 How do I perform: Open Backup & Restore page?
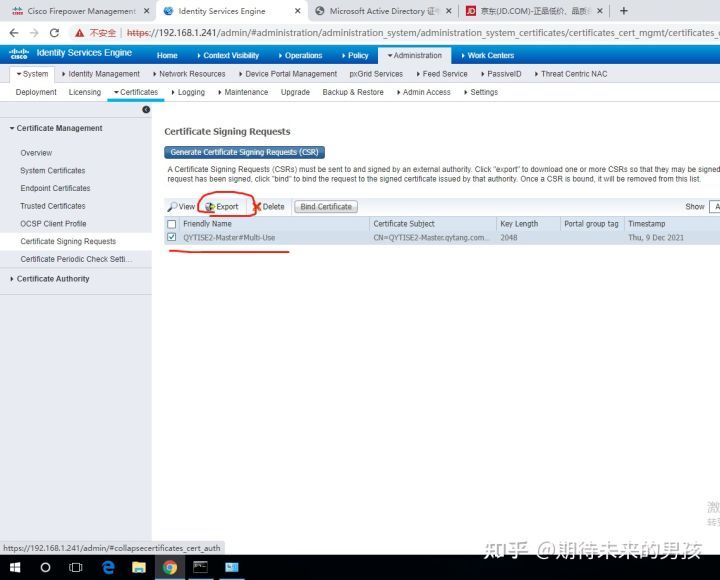click(353, 92)
